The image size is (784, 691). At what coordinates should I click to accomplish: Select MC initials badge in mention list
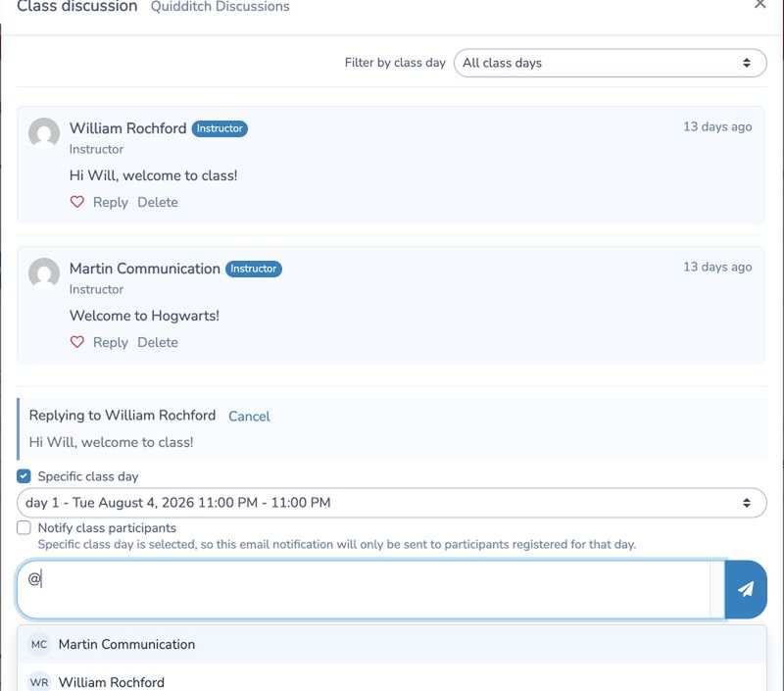point(39,644)
